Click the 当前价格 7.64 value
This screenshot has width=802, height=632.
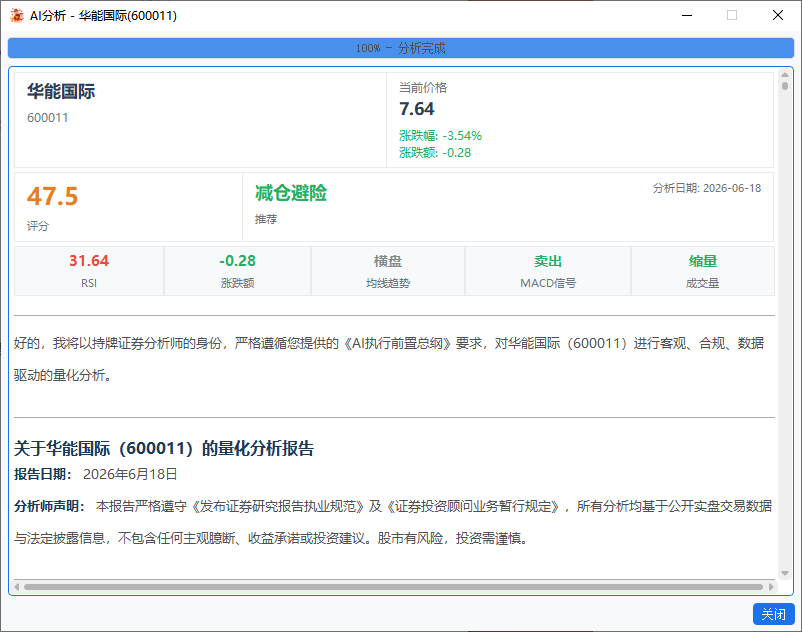click(x=416, y=109)
